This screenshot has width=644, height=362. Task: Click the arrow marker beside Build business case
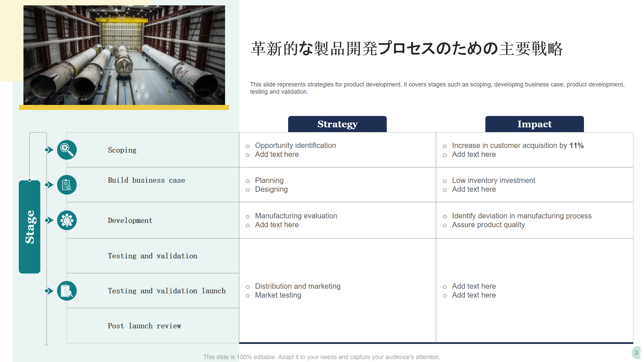(x=49, y=185)
